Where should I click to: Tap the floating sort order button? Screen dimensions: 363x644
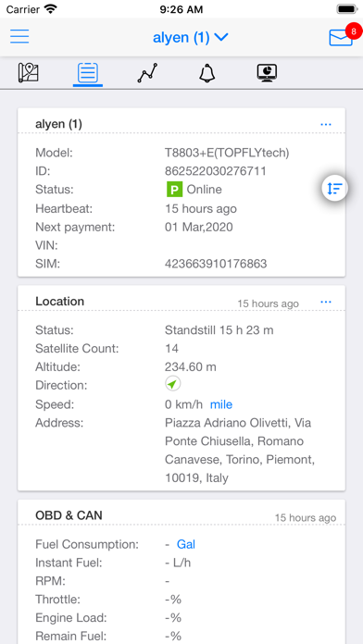[x=335, y=189]
